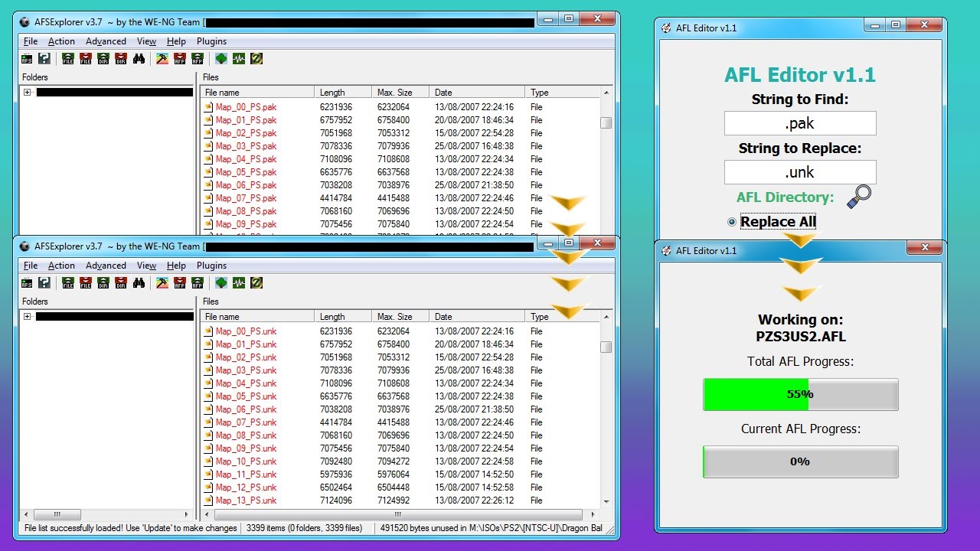Click red export FILE icon in the .pak window toolbar
The height and width of the screenshot is (551, 980).
click(86, 58)
